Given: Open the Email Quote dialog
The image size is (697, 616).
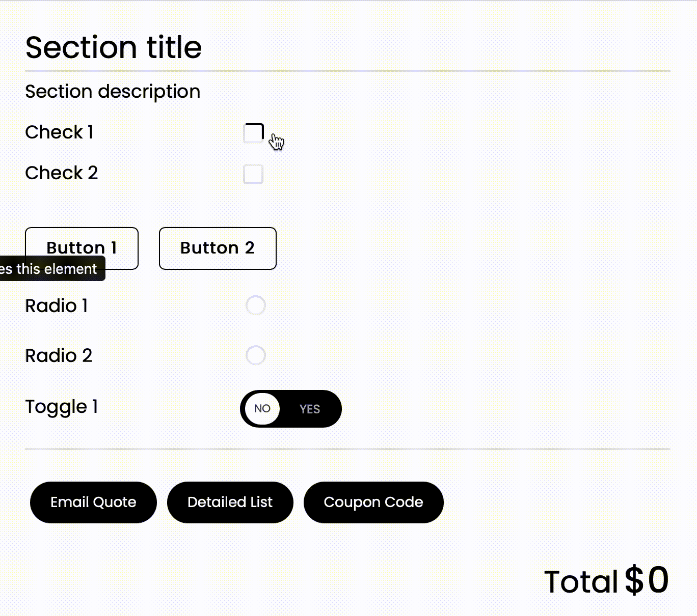Looking at the screenshot, I should click(93, 502).
